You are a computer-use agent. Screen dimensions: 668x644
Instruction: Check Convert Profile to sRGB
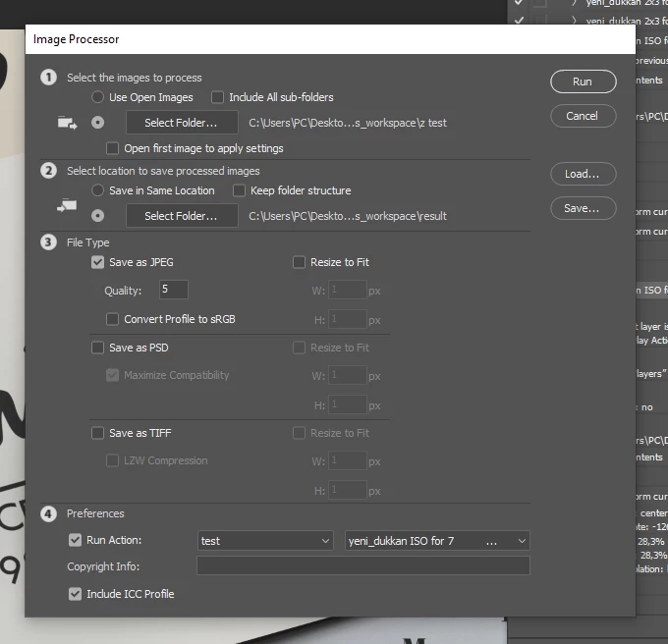pyautogui.click(x=112, y=319)
